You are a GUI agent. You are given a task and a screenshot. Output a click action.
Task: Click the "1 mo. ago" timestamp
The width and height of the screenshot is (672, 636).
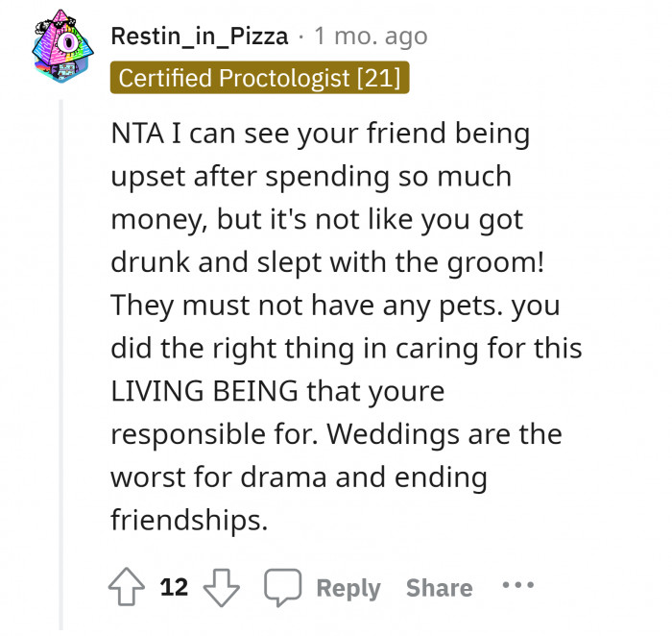(371, 37)
